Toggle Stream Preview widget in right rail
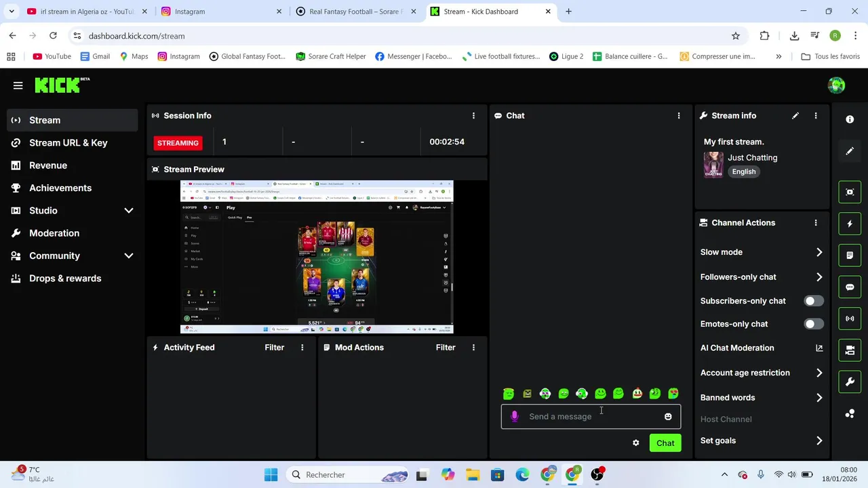 click(x=850, y=192)
